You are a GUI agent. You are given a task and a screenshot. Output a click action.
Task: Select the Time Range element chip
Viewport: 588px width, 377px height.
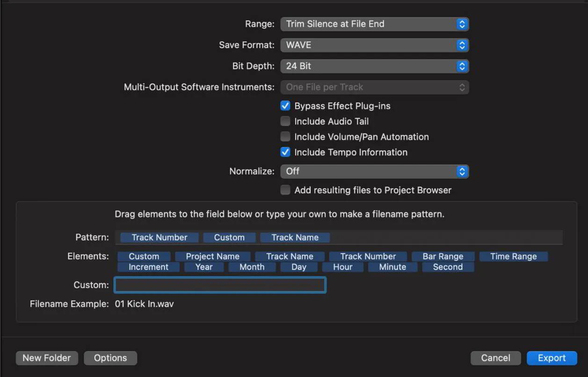coord(514,256)
